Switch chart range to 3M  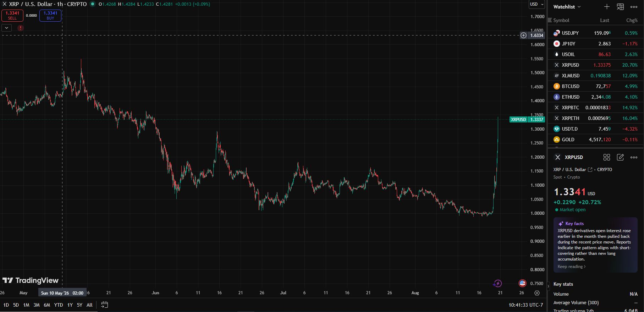coord(37,305)
